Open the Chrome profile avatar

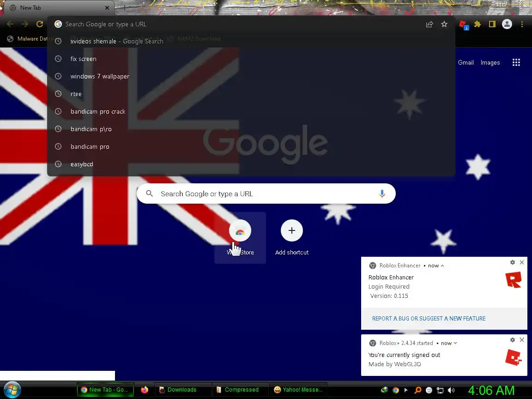507,24
